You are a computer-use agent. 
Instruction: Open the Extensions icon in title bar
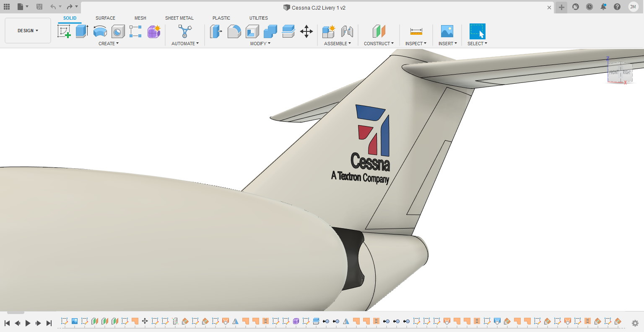576,7
